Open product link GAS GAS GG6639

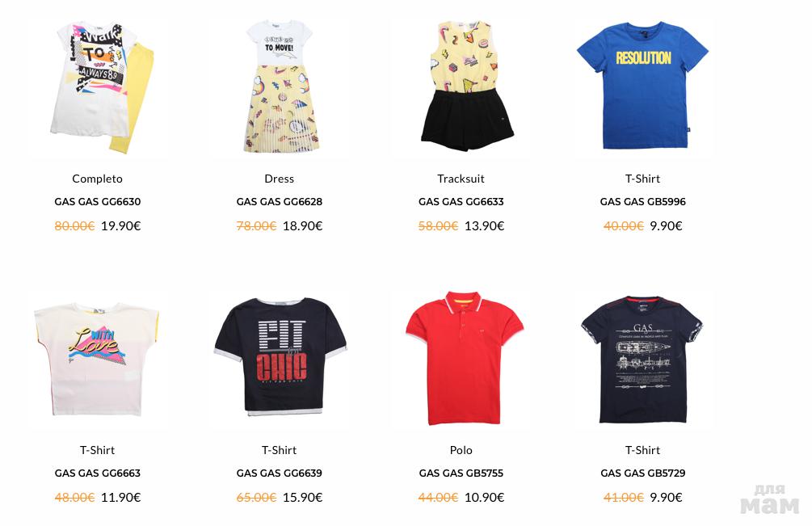click(279, 473)
